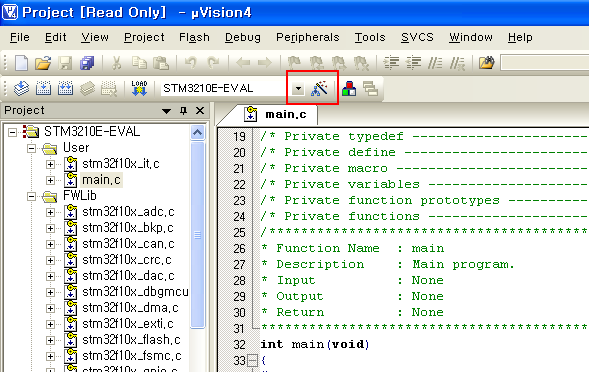Viewport: 589px width, 372px height.
Task: Uncomment the selected lines
Action: [458, 63]
